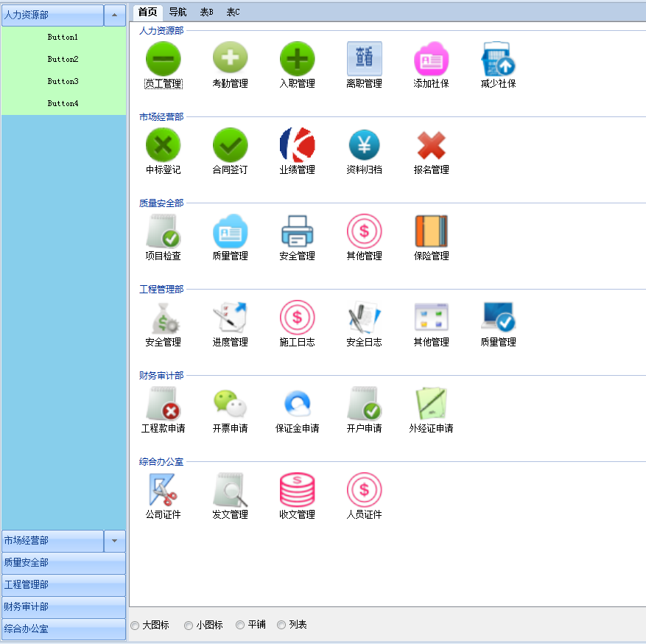Image resolution: width=646 pixels, height=644 pixels.
Task: Click 质量安全部 group header in main panel
Action: click(161, 203)
